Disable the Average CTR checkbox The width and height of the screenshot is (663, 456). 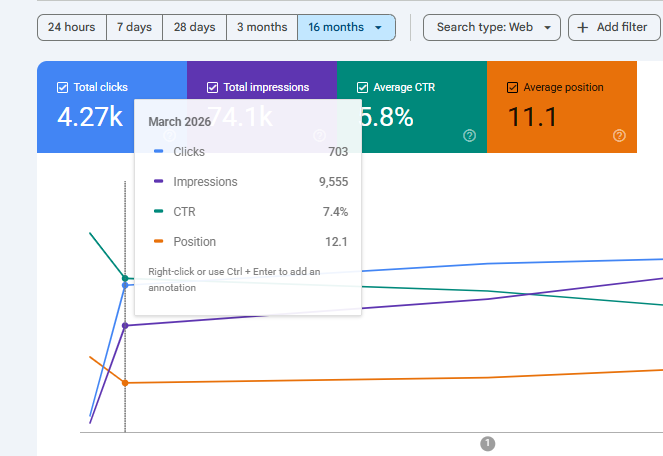[x=362, y=88]
